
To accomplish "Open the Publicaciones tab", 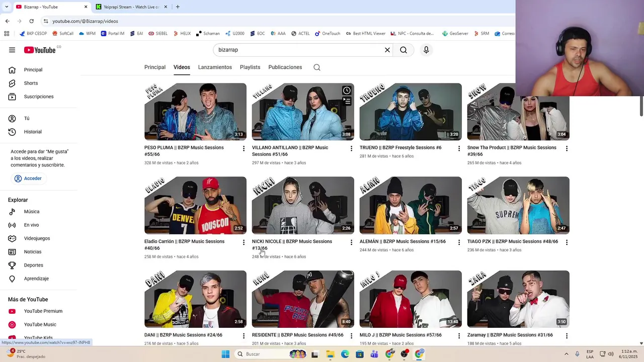I will point(285,67).
